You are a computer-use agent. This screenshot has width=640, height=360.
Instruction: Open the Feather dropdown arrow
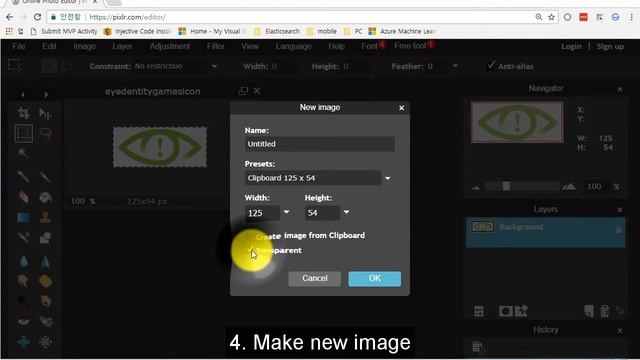coord(455,66)
